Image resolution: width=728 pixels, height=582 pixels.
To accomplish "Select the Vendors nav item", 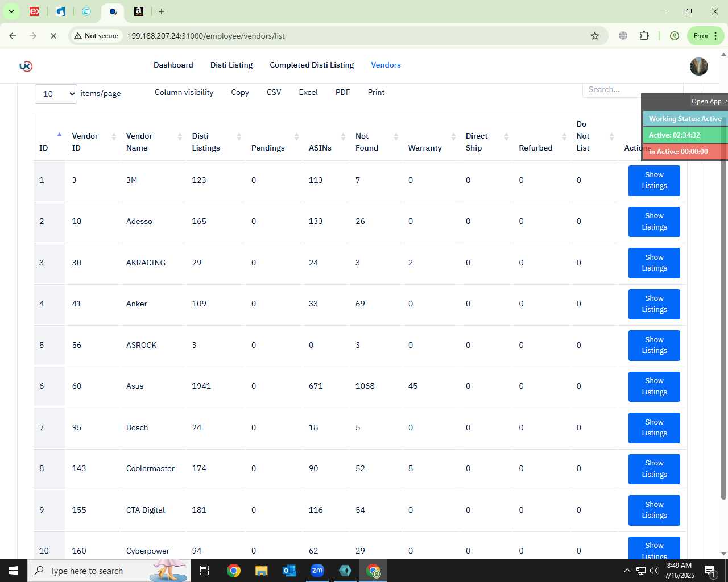I will pyautogui.click(x=386, y=65).
